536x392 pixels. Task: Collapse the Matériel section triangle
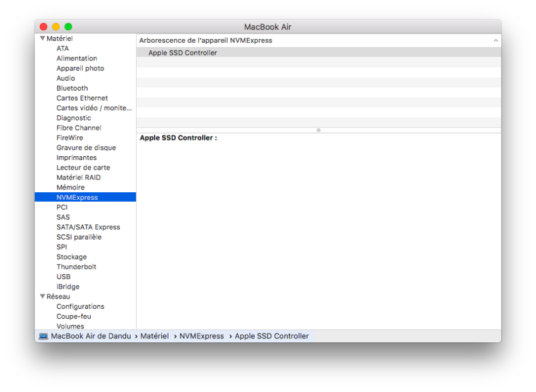[x=42, y=38]
